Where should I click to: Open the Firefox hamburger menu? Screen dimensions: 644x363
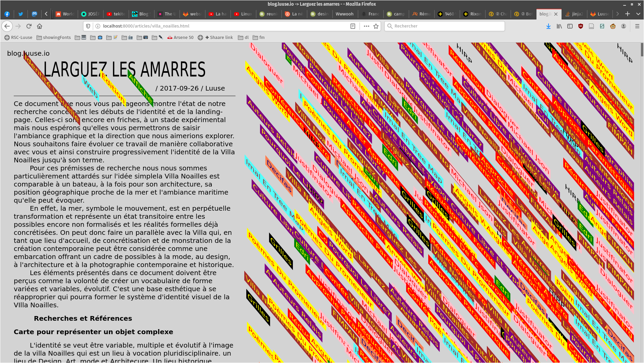coord(637,26)
